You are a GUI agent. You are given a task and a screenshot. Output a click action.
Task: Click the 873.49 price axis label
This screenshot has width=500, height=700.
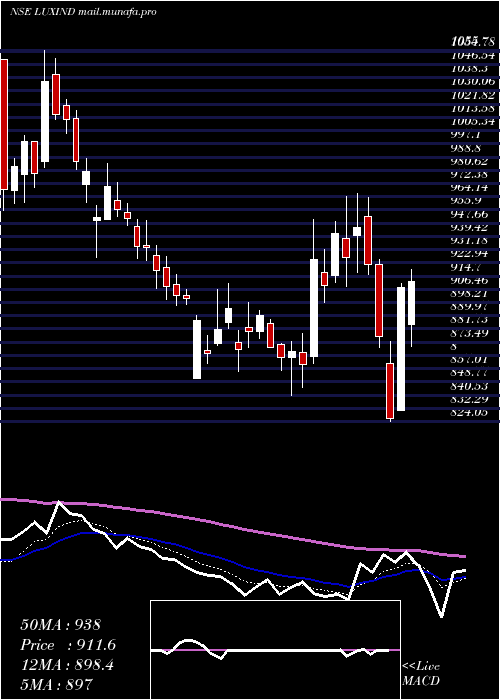(470, 333)
